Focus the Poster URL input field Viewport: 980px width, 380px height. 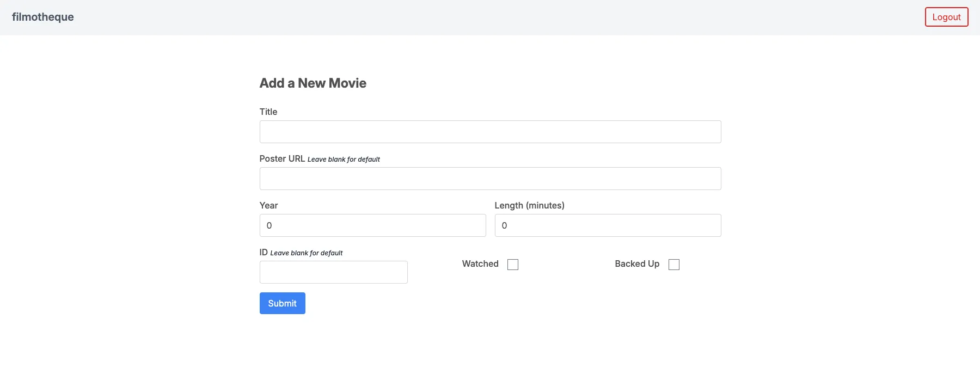490,179
